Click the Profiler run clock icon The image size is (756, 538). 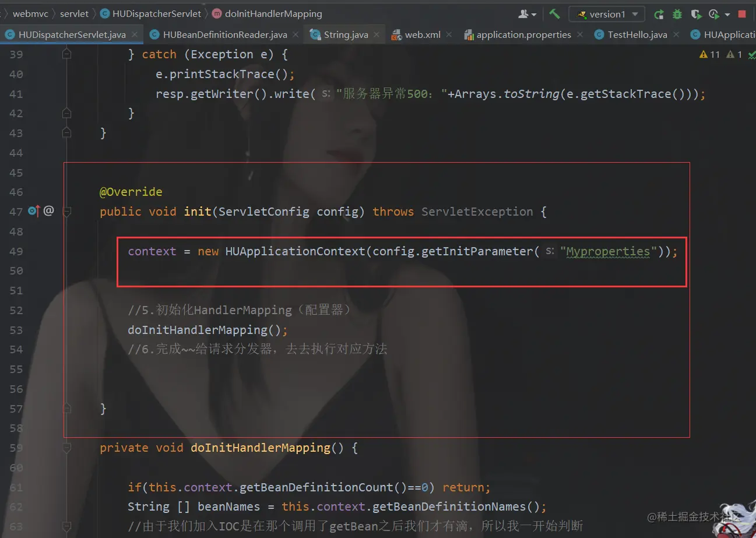[714, 14]
